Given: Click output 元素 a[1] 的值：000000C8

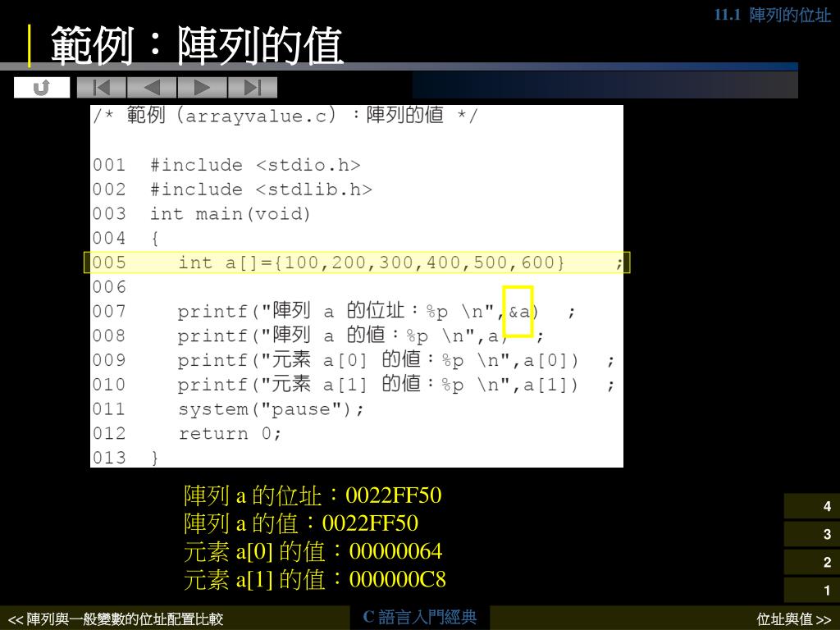Looking at the screenshot, I should click(x=314, y=580).
